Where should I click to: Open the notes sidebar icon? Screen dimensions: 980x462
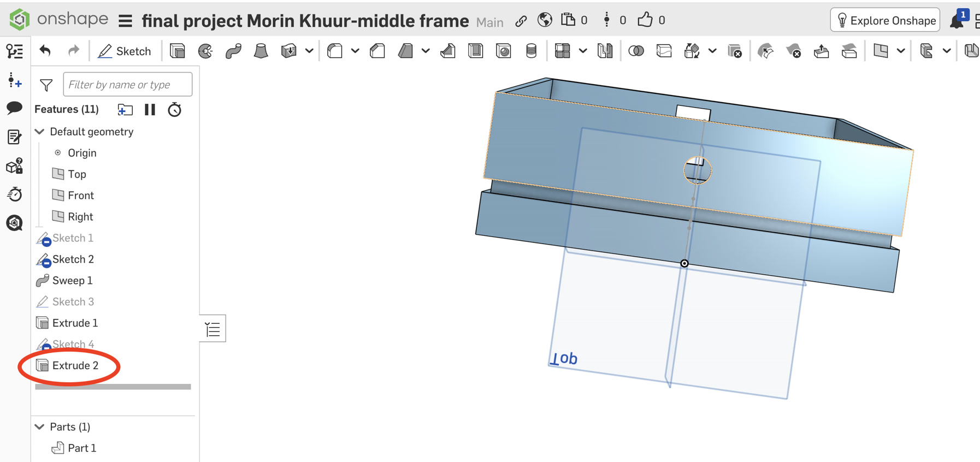[x=15, y=137]
